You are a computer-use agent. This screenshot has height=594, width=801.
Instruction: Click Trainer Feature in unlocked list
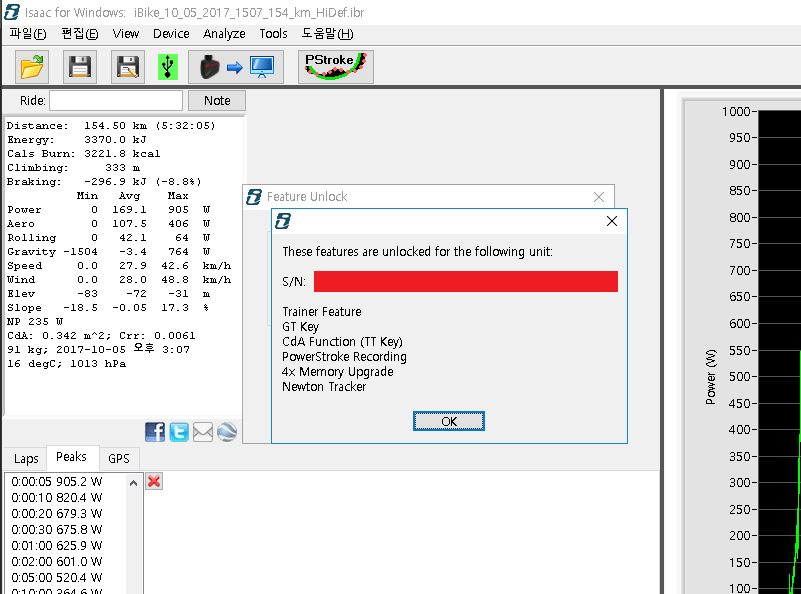click(322, 312)
